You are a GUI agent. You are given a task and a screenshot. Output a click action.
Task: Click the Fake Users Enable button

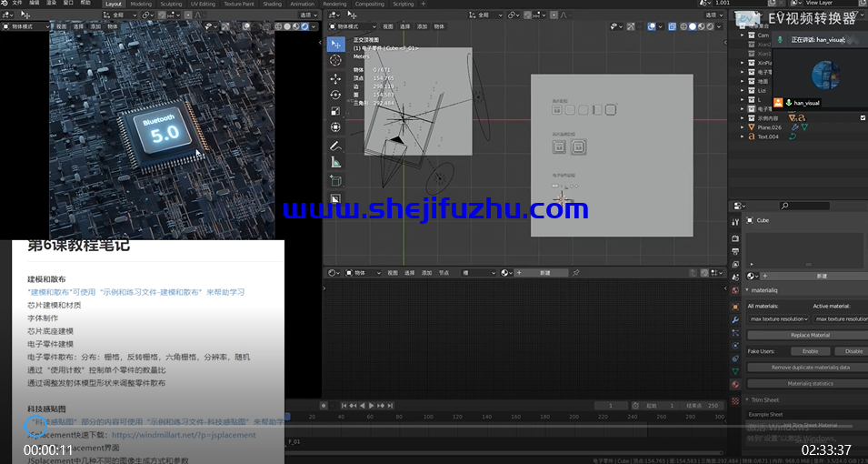[x=810, y=351]
